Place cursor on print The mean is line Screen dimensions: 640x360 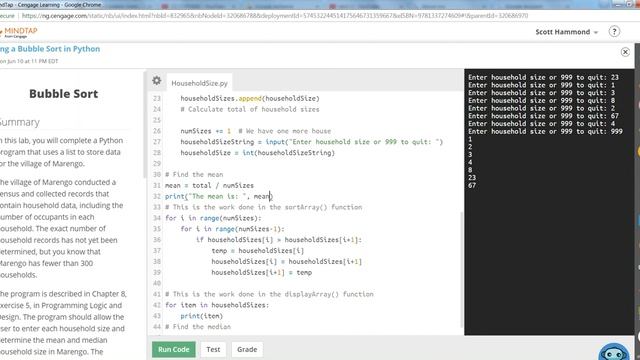point(219,196)
